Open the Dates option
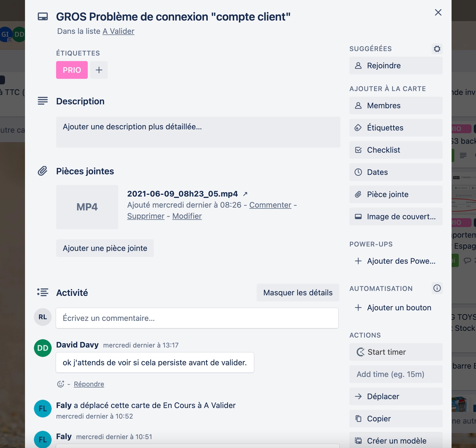476x448 pixels. [x=396, y=172]
